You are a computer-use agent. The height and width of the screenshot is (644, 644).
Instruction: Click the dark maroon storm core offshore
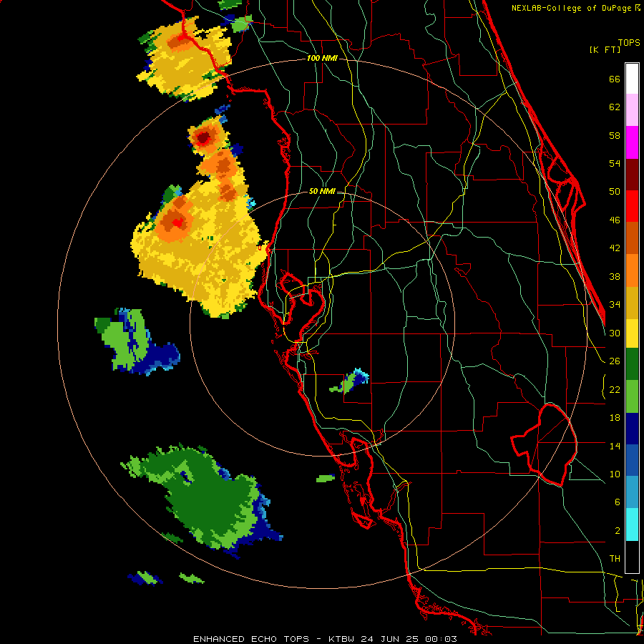203,137
